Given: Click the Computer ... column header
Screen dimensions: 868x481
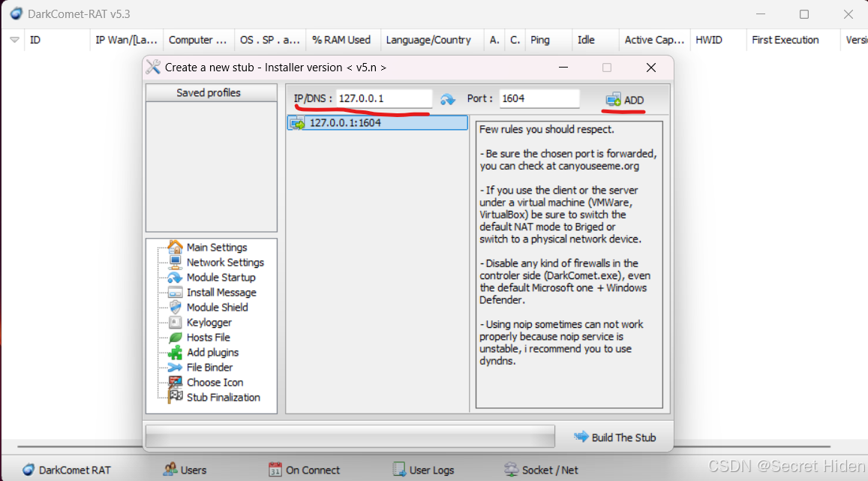Looking at the screenshot, I should tap(198, 40).
